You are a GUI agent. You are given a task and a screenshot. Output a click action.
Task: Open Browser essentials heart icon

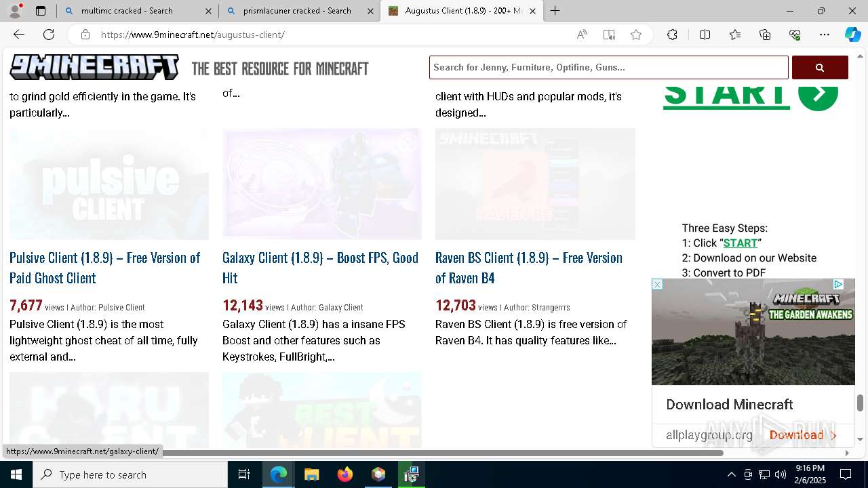pos(795,35)
